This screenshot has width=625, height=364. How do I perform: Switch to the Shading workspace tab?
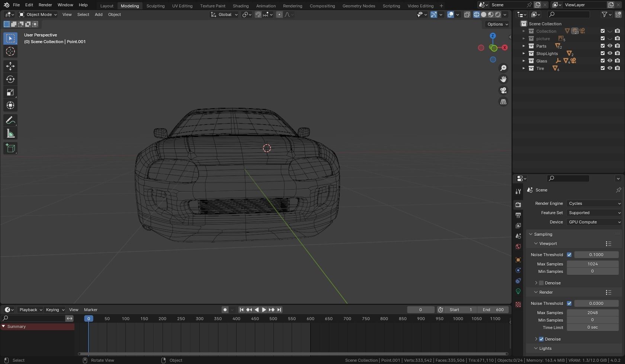241,6
